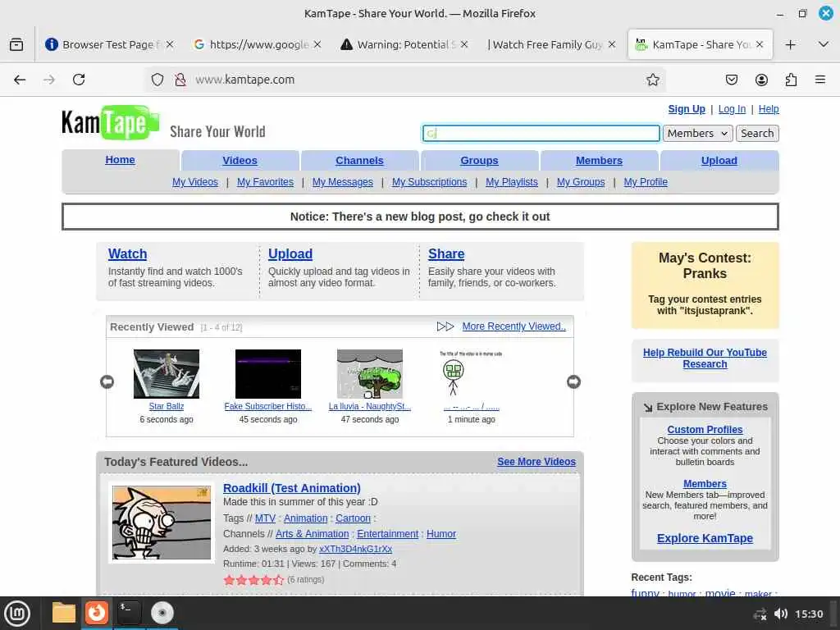Open the Groups navigation tab
The height and width of the screenshot is (630, 840).
coord(479,160)
